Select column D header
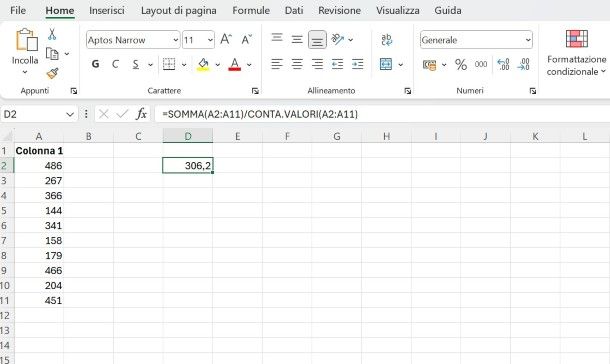 coord(188,136)
